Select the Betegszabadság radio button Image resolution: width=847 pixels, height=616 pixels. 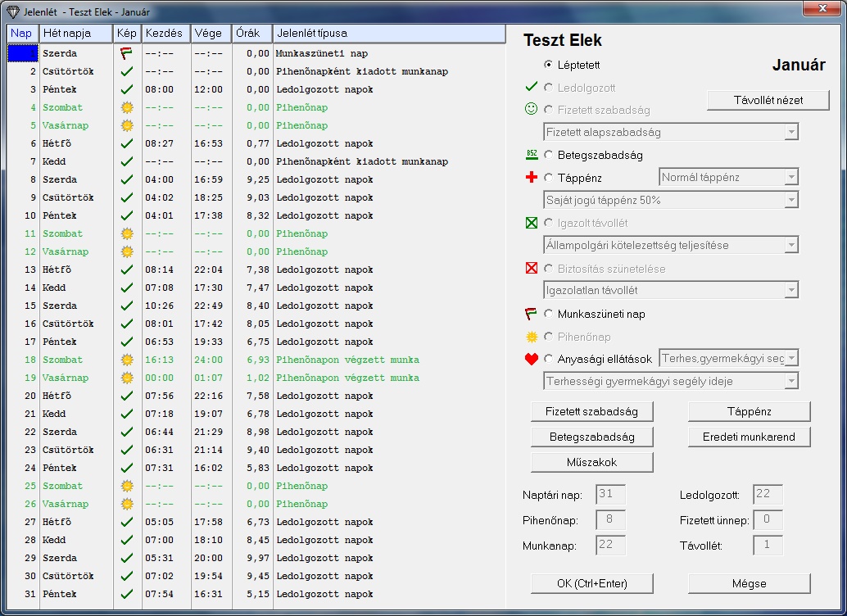click(549, 155)
